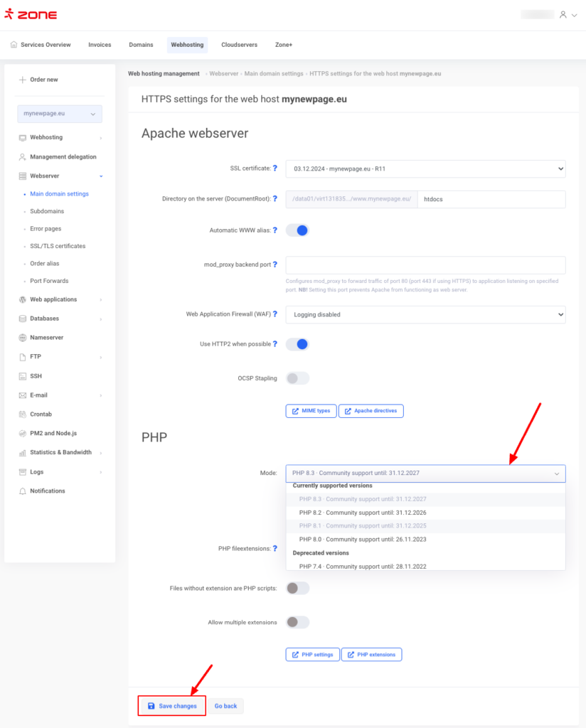Click the Order new plus icon

point(23,80)
